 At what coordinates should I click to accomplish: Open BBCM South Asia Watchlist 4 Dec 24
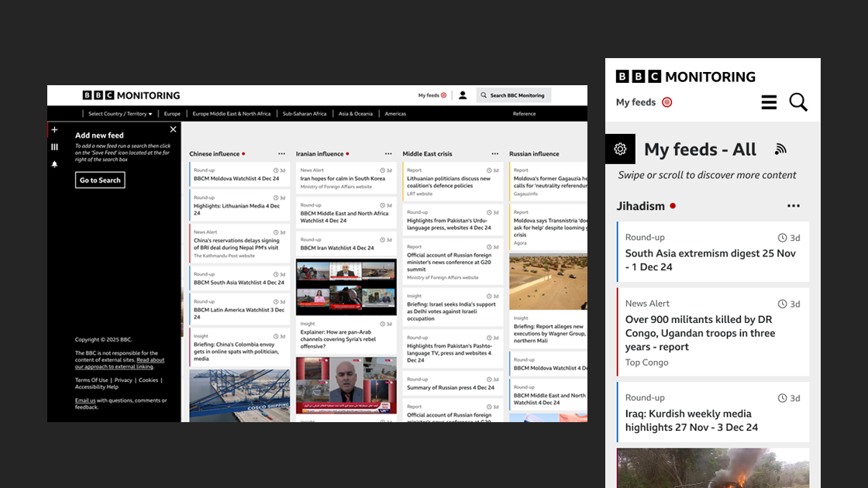(239, 282)
